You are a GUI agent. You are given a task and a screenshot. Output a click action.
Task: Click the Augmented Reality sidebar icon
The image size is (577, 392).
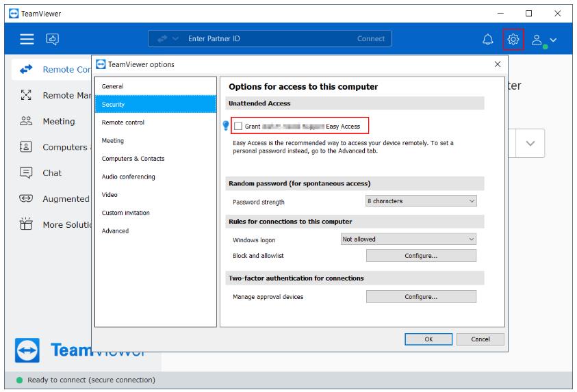pyautogui.click(x=26, y=198)
